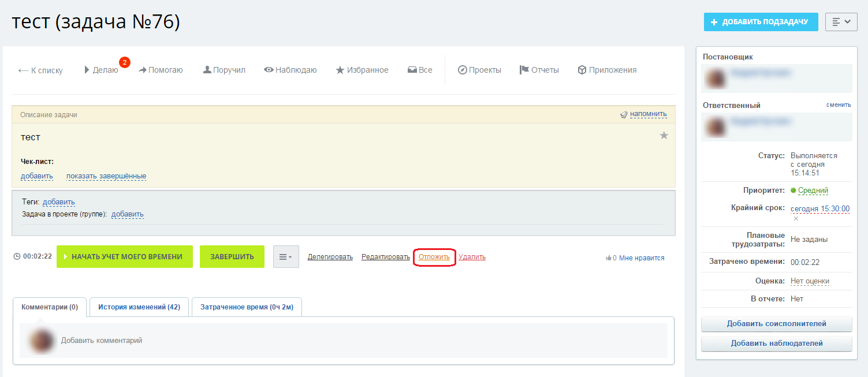The image size is (868, 377).
Task: Click the 'Не заданы' planned effort value
Action: 810,240
